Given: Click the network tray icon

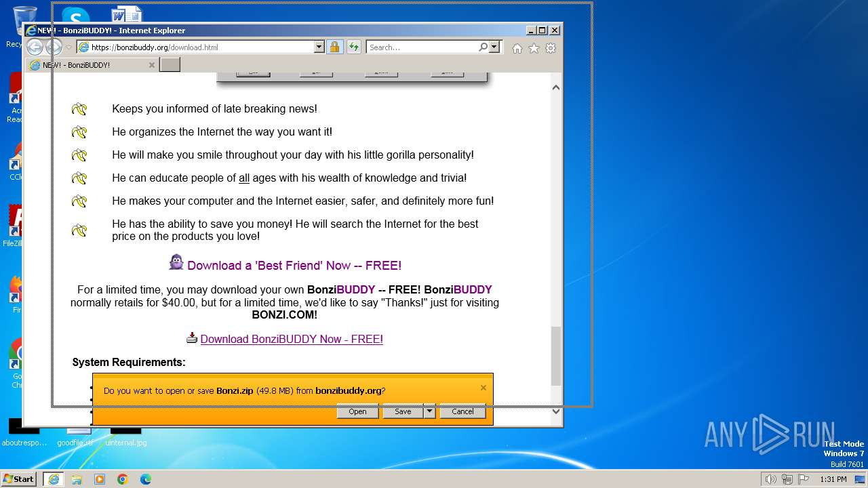Looking at the screenshot, I should [x=787, y=479].
